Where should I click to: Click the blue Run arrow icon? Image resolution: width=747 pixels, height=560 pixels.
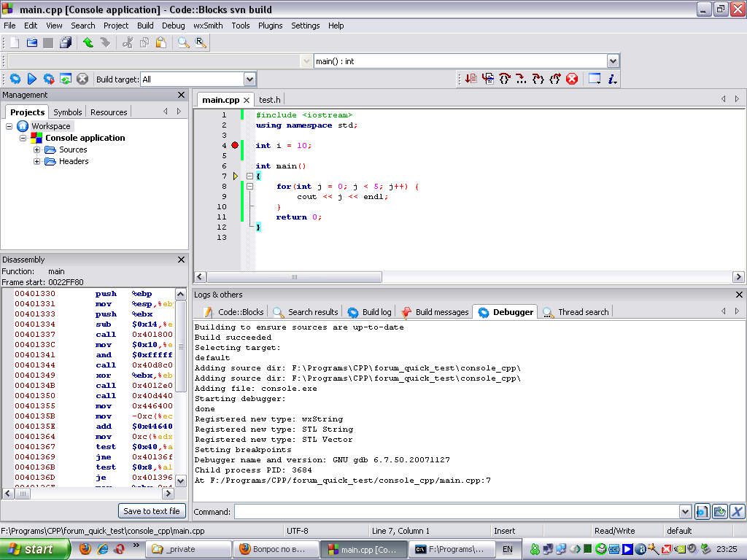(x=32, y=79)
